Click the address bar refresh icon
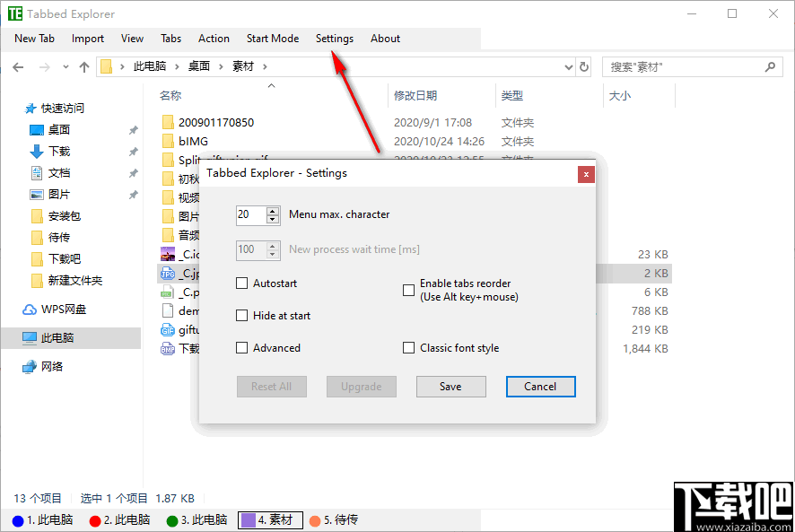Image resolution: width=795 pixels, height=532 pixels. 586,66
